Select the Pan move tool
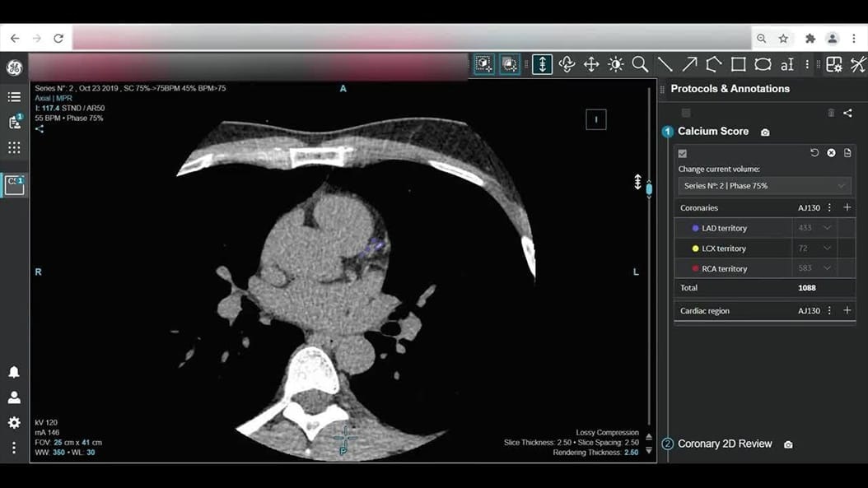The image size is (868, 488). (x=590, y=64)
